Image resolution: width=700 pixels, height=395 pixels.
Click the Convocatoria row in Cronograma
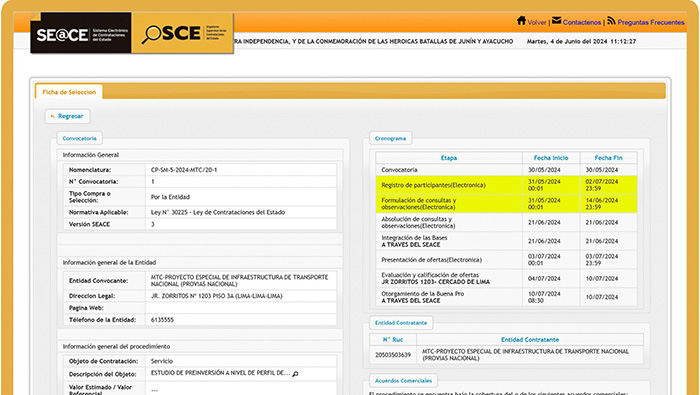coord(507,170)
